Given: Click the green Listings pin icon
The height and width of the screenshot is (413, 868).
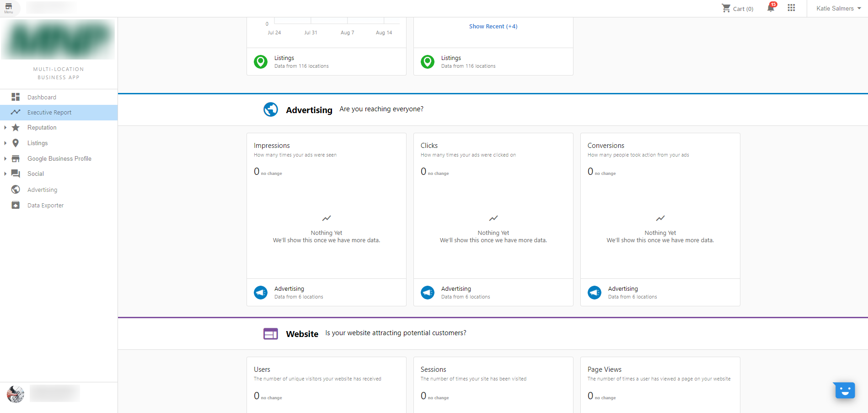Looking at the screenshot, I should tap(261, 62).
